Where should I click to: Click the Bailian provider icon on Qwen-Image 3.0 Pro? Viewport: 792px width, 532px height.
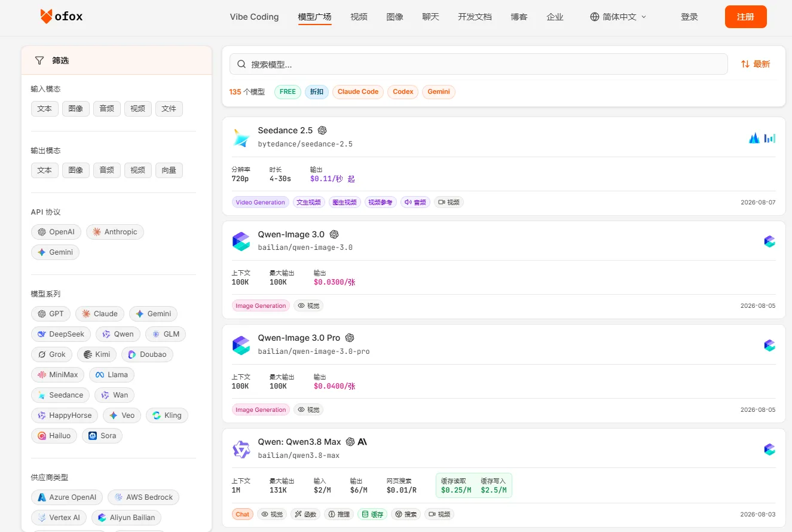770,346
